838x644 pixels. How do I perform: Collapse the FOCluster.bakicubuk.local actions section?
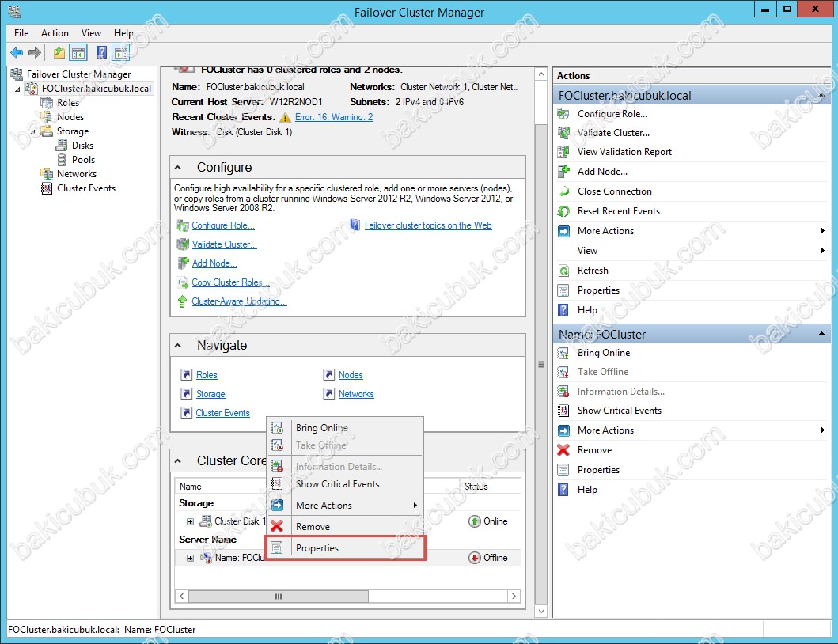(821, 95)
